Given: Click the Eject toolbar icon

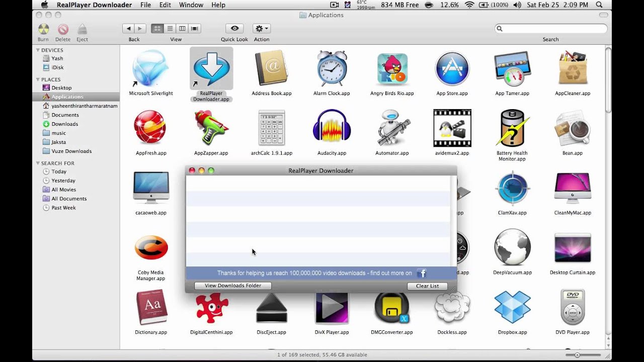Looking at the screenshot, I should tap(82, 29).
